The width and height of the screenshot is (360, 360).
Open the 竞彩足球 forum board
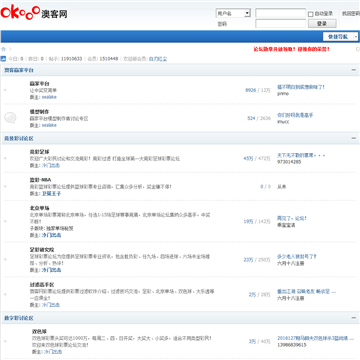[39, 152]
